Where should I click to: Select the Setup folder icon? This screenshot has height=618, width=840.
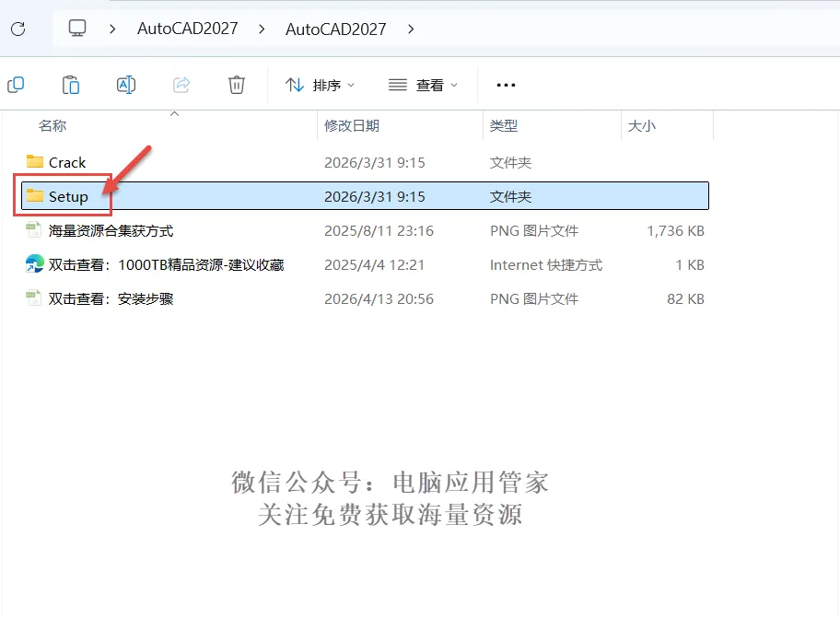35,195
